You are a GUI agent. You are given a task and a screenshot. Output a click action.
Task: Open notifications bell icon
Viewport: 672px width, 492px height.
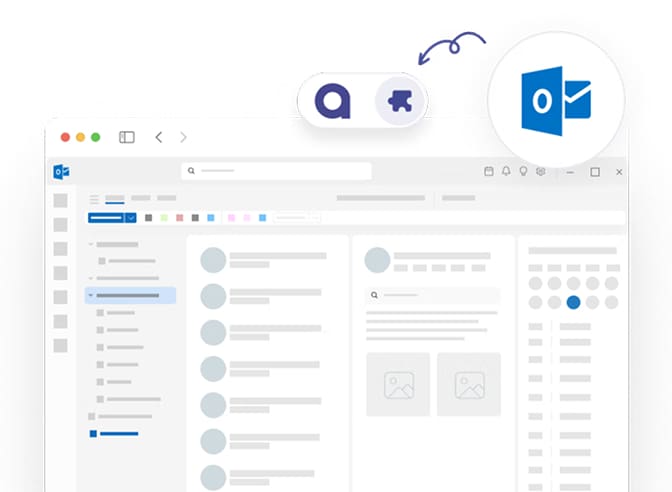pyautogui.click(x=506, y=171)
